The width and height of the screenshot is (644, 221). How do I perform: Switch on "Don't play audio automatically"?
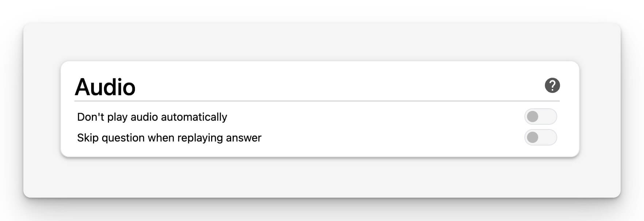[x=540, y=117]
